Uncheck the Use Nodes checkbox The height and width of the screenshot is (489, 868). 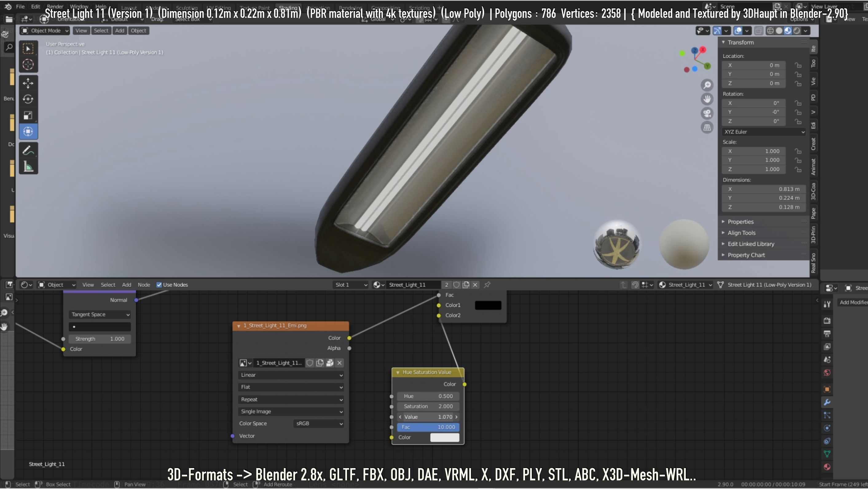159,284
